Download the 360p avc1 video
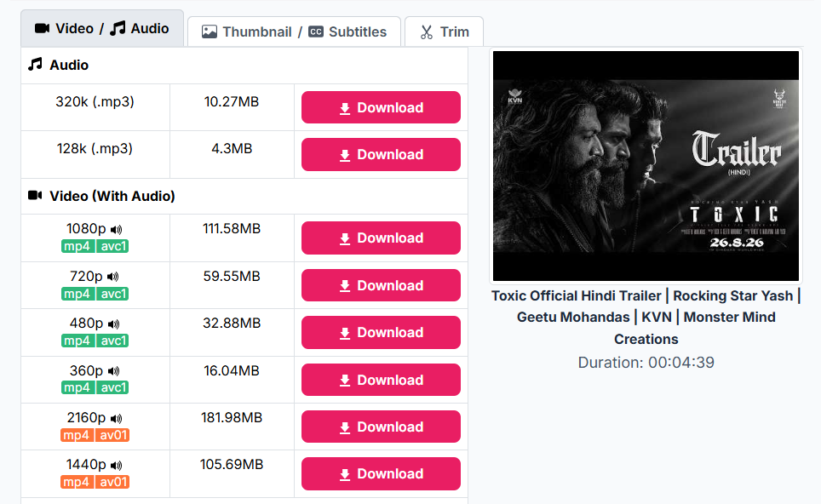 [381, 380]
